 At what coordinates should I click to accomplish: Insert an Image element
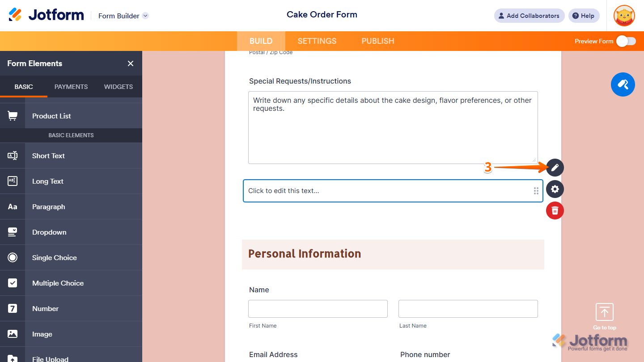click(43, 334)
